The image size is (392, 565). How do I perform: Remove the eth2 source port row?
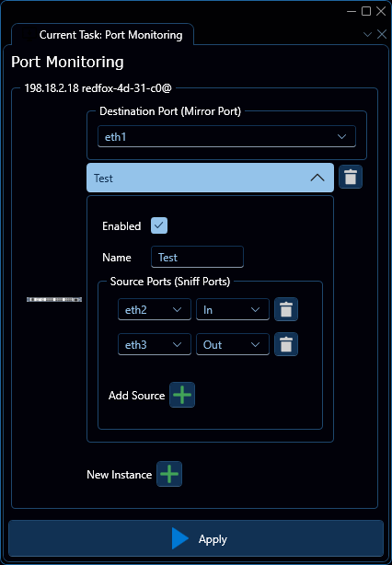pyautogui.click(x=286, y=309)
